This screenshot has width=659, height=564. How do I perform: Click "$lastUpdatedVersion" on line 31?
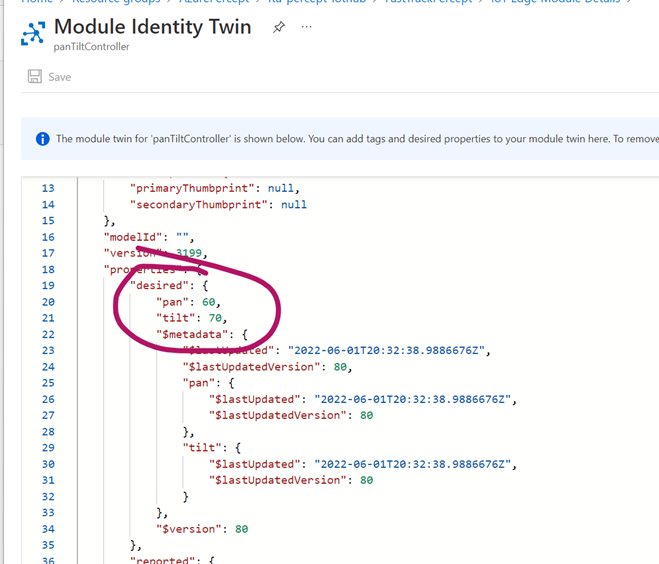[x=278, y=480]
